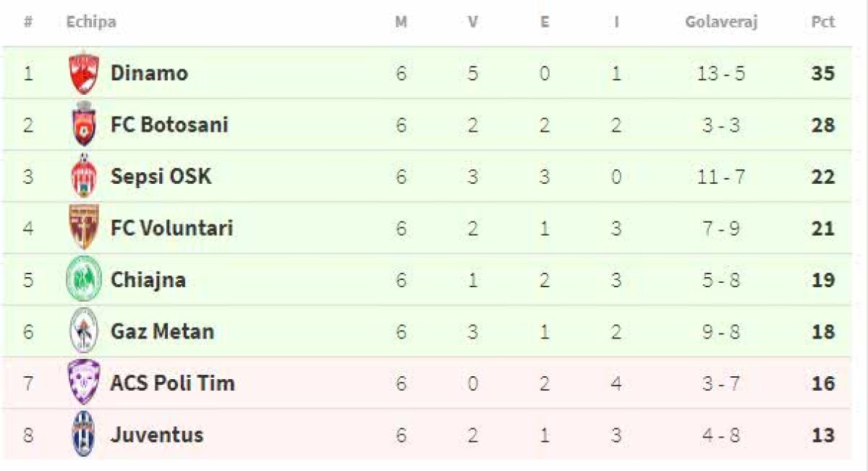Viewport: 868px width, 471px height.
Task: Click the FC Botosani club crest
Action: pyautogui.click(x=84, y=125)
